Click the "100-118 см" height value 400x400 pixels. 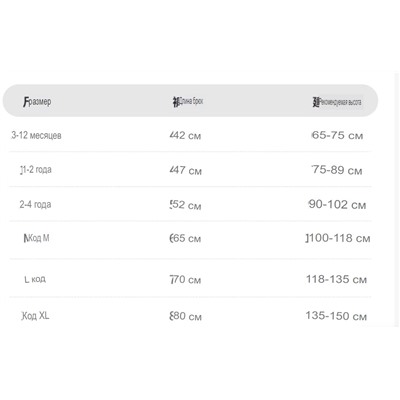point(338,238)
